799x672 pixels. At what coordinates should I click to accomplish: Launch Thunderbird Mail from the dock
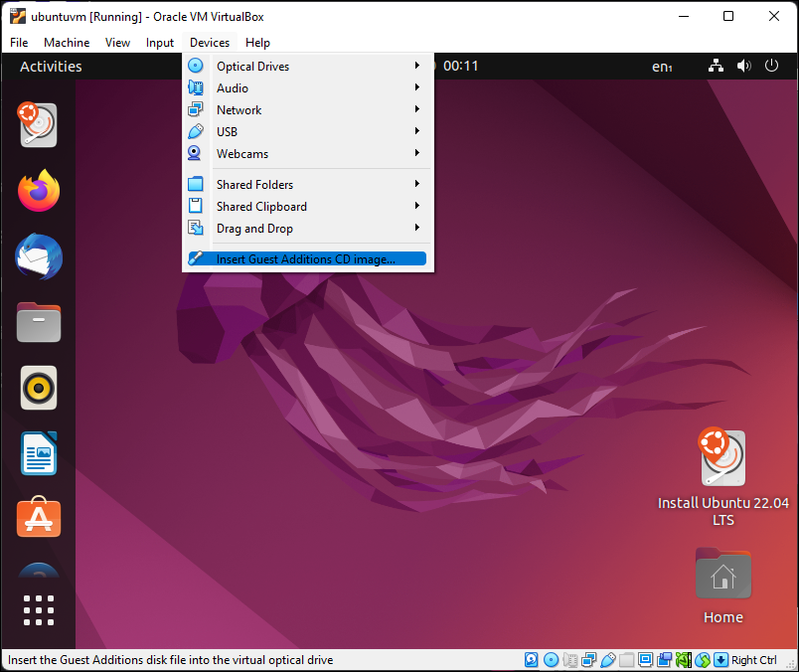(x=39, y=257)
